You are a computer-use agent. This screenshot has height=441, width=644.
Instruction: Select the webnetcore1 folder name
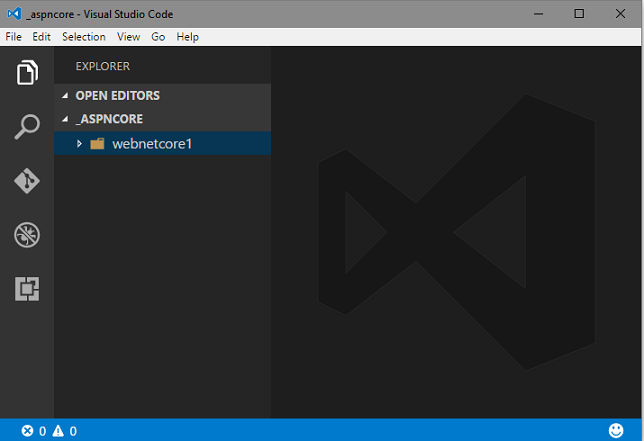pos(152,144)
